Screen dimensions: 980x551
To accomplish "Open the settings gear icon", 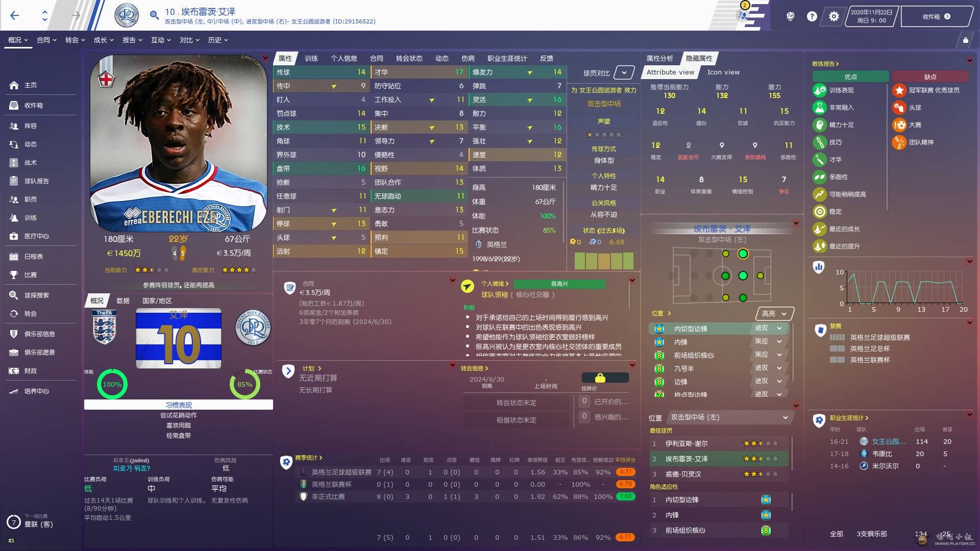I will (834, 16).
